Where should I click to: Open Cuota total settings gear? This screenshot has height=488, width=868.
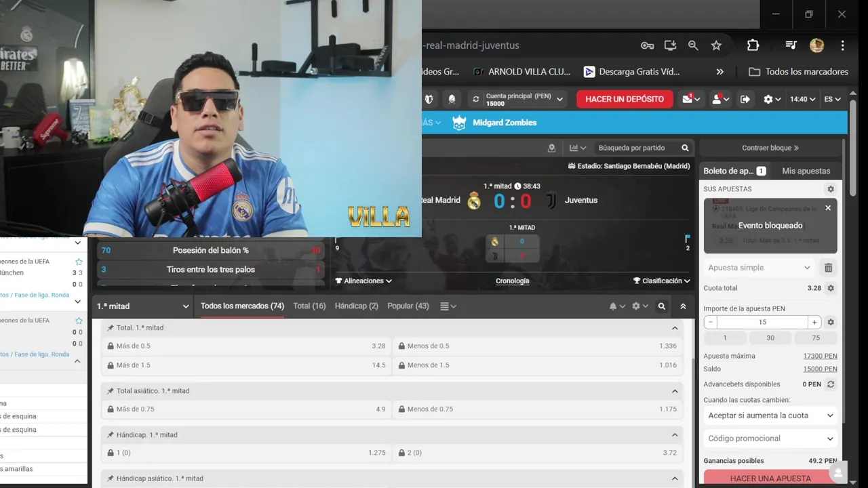click(x=831, y=288)
